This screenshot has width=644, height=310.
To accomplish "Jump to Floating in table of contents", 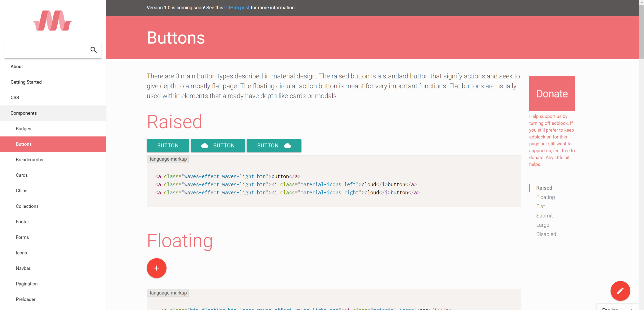I will click(x=545, y=197).
